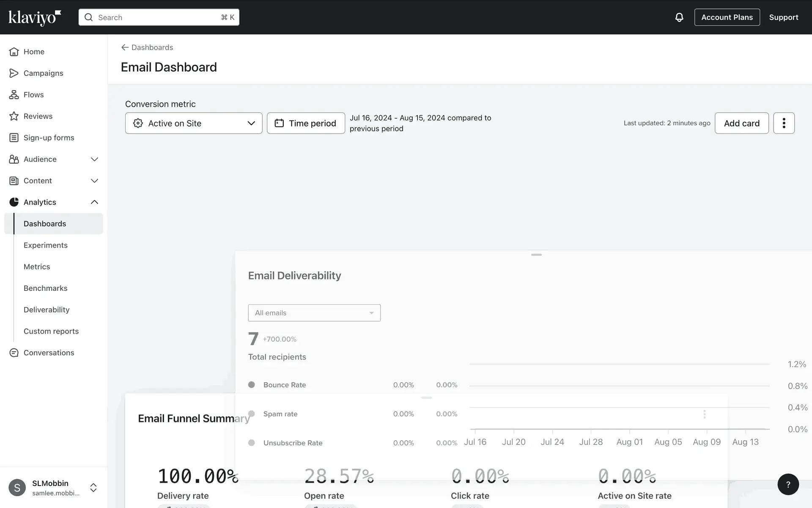Screen dimensions: 812x508
Task: Click the Conversations chat icon
Action: coord(14,353)
